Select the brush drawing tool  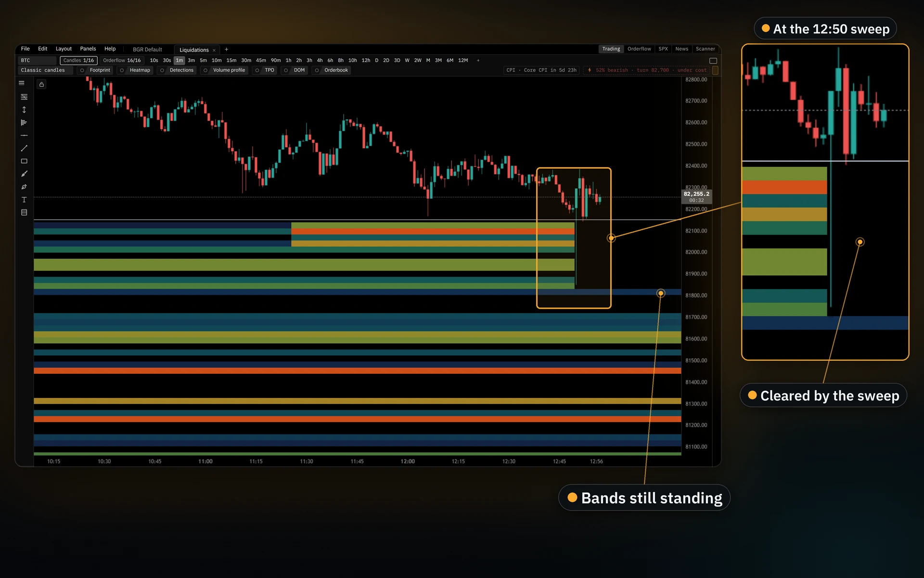pos(24,174)
